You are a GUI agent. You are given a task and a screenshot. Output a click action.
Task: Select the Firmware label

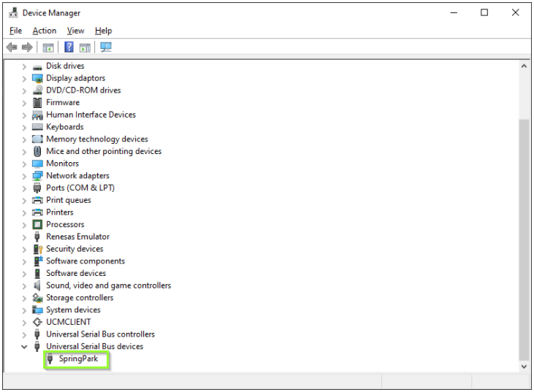63,102
